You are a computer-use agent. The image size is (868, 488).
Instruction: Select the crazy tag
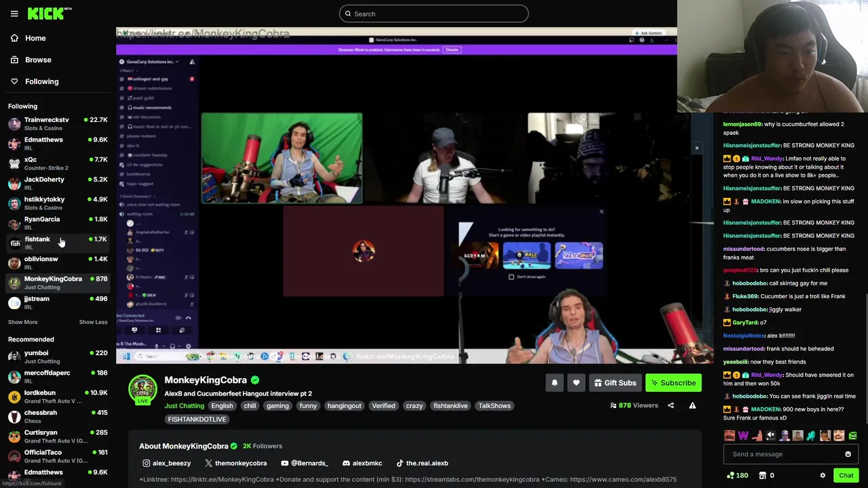coord(414,406)
